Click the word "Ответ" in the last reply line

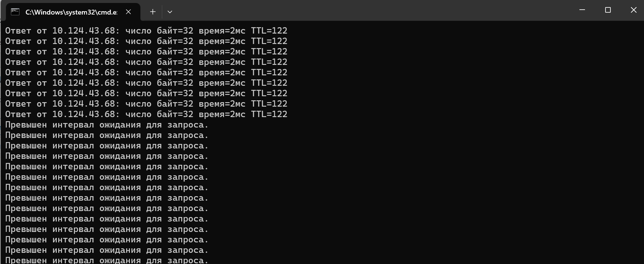click(18, 114)
